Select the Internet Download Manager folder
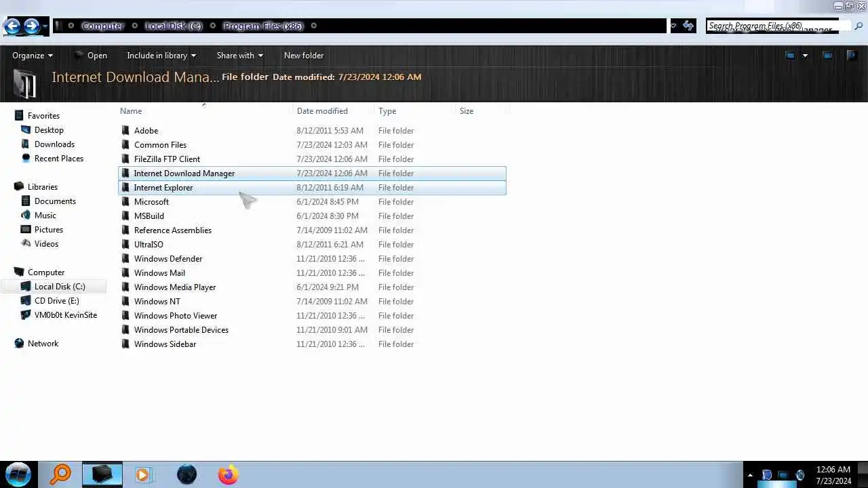The image size is (868, 488). [x=312, y=174]
